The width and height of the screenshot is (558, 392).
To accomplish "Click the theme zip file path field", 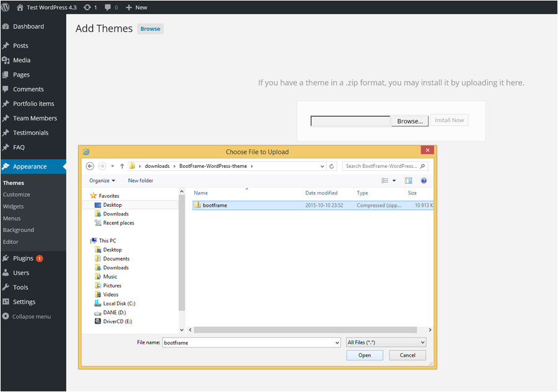I will pyautogui.click(x=350, y=121).
